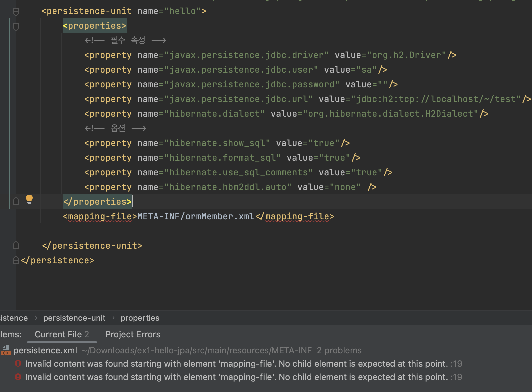The image size is (532, 392).
Task: Open second 'Invalid content was found' error message
Action: pos(237,377)
